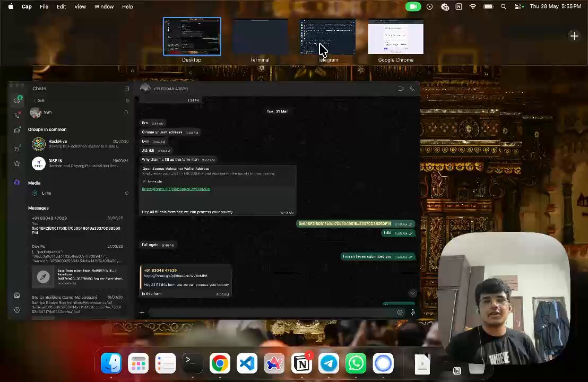Viewport: 588px width, 382px height.
Task: Open the BaseScan link preview card
Action: 80,276
